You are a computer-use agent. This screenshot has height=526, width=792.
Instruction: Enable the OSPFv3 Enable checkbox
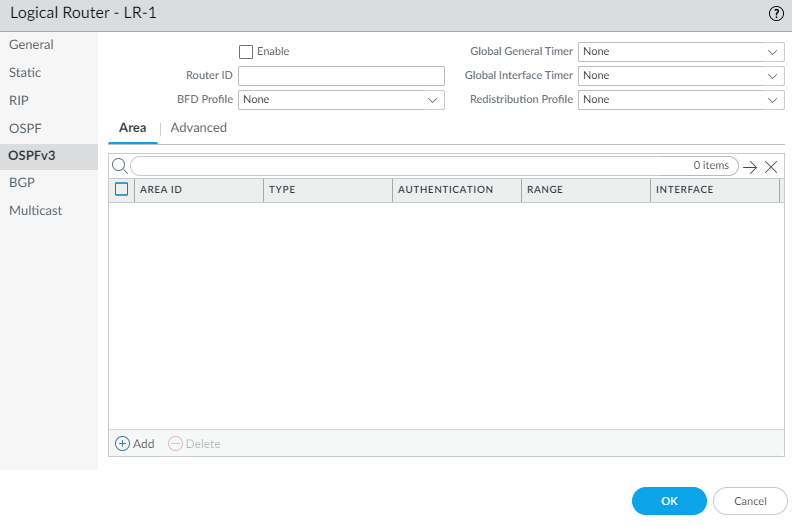246,51
